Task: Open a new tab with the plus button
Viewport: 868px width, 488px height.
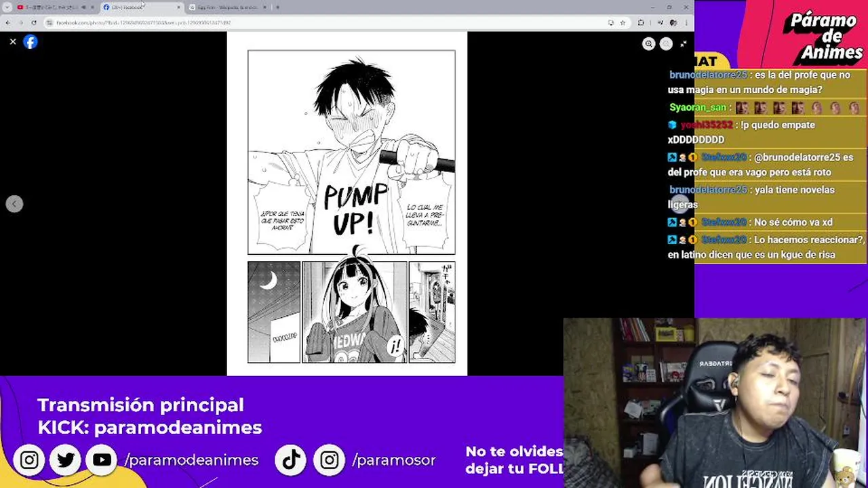Action: pos(277,7)
